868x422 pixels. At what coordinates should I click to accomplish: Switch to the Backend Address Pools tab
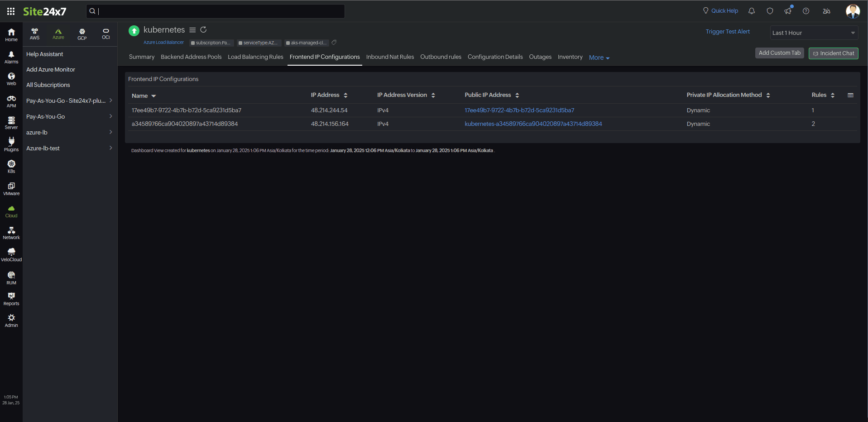191,57
